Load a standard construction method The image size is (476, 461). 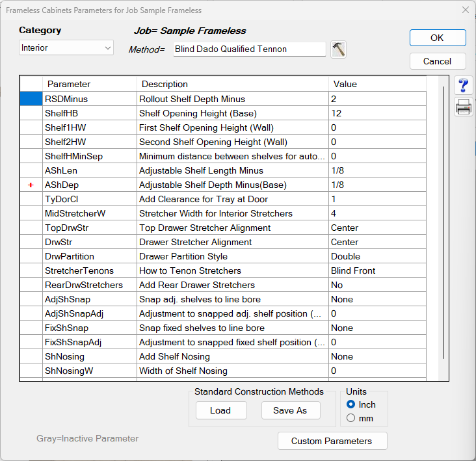pos(220,410)
